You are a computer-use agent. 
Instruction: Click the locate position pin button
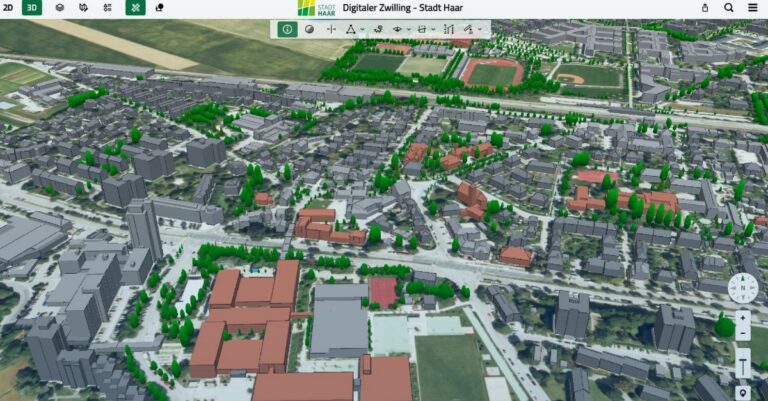coord(743,393)
